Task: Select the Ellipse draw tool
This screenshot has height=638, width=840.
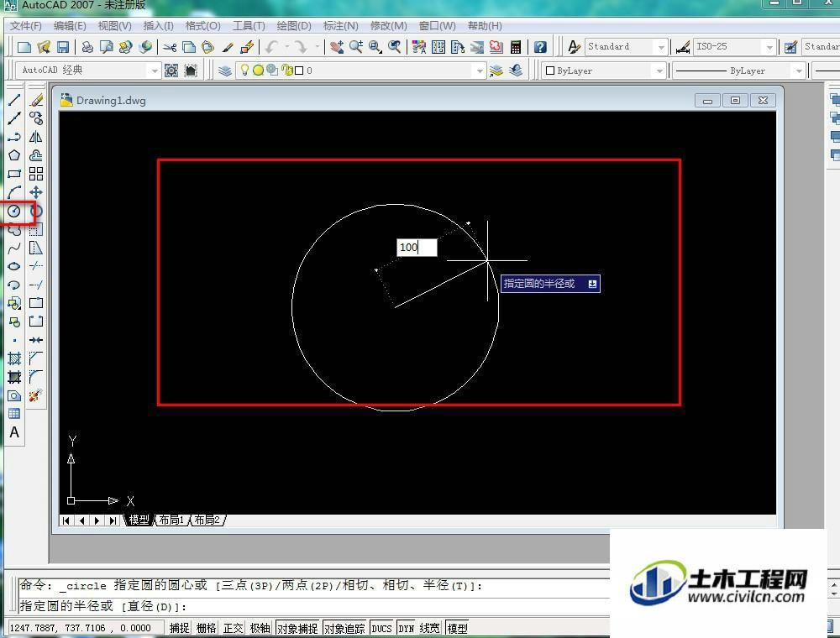Action: click(14, 266)
